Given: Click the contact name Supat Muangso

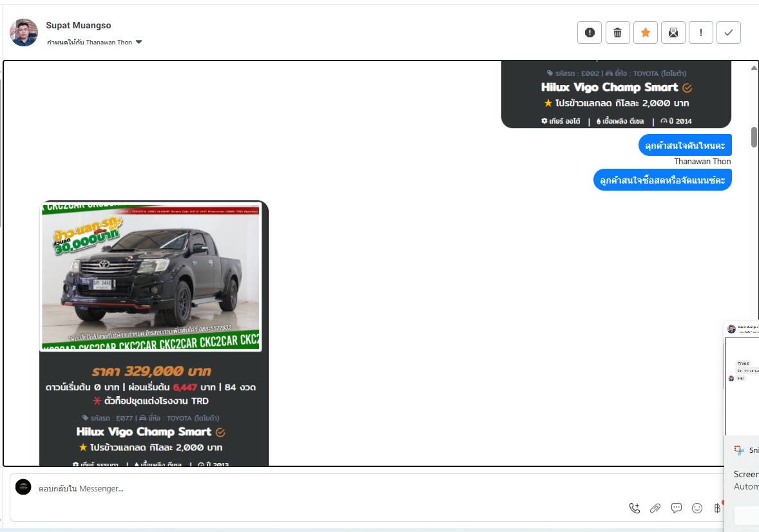Looking at the screenshot, I should click(79, 25).
